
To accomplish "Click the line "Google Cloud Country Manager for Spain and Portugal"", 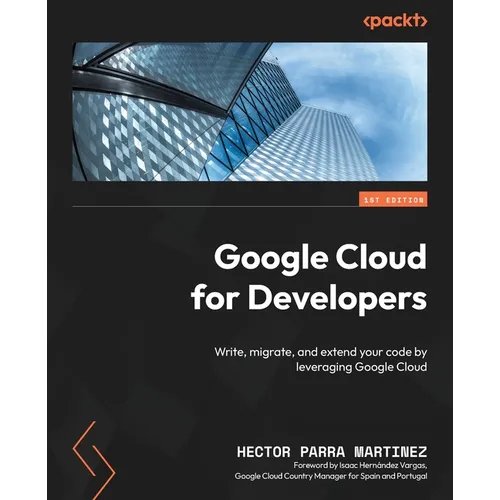I will 331,476.
